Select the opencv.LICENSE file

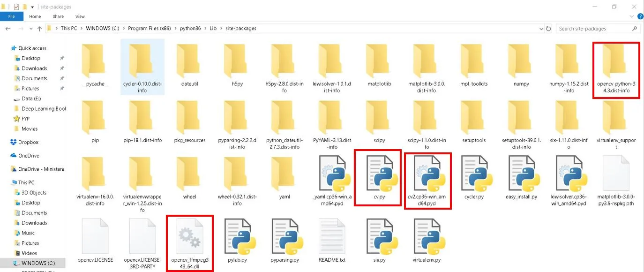coord(95,241)
